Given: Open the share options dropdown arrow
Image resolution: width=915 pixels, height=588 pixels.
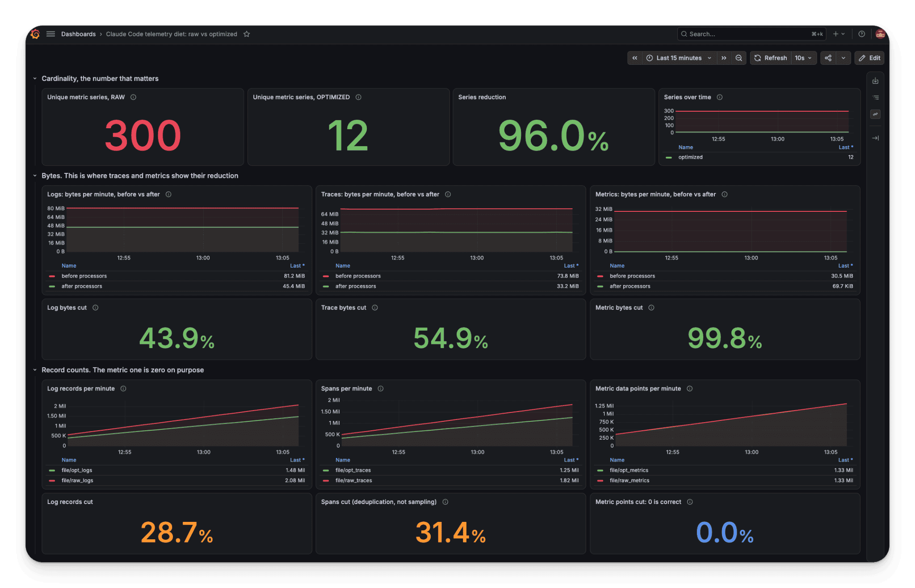Looking at the screenshot, I should [x=843, y=58].
